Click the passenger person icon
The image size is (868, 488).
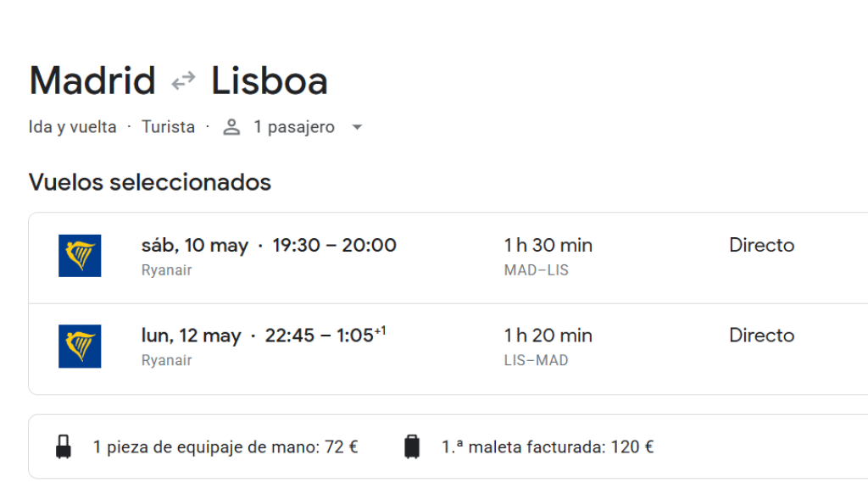click(x=231, y=127)
